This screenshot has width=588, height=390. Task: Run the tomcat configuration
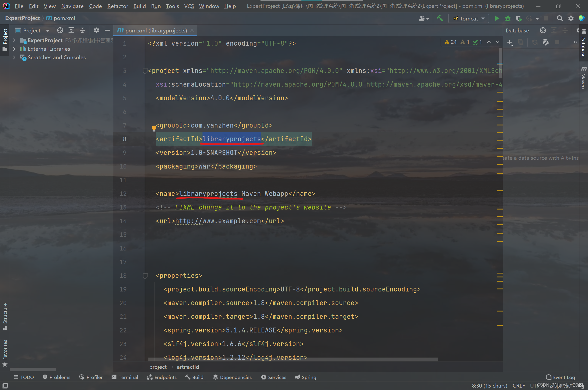pyautogui.click(x=497, y=18)
